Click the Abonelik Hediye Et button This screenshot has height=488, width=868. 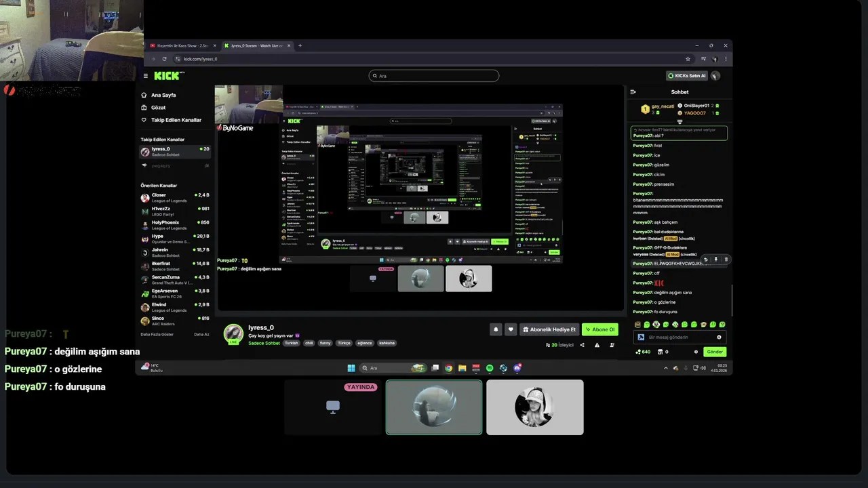point(549,329)
